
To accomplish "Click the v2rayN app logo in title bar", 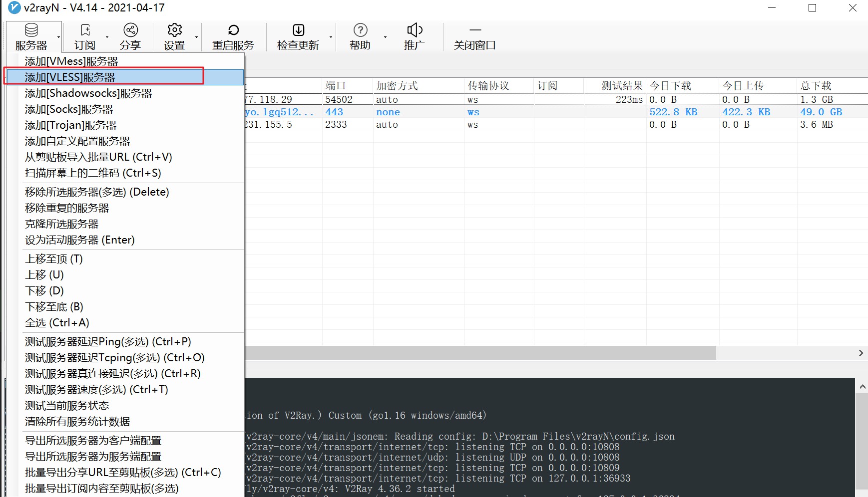I will 13,8.
